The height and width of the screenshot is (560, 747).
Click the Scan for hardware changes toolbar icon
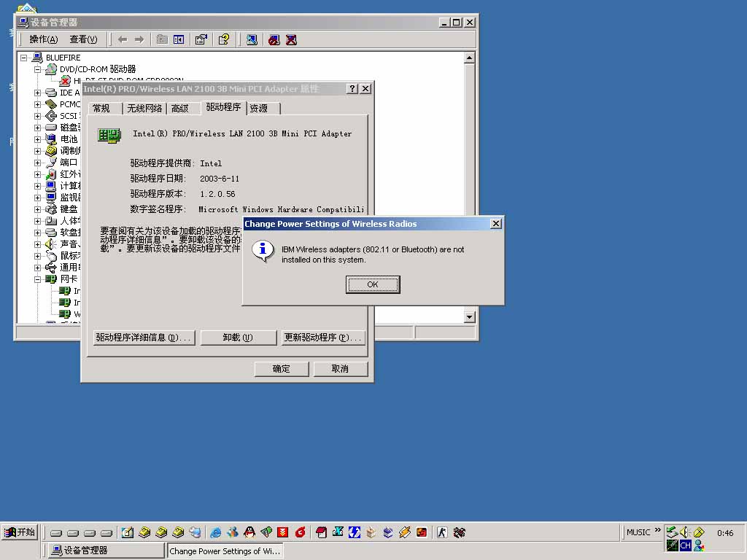(x=252, y=39)
